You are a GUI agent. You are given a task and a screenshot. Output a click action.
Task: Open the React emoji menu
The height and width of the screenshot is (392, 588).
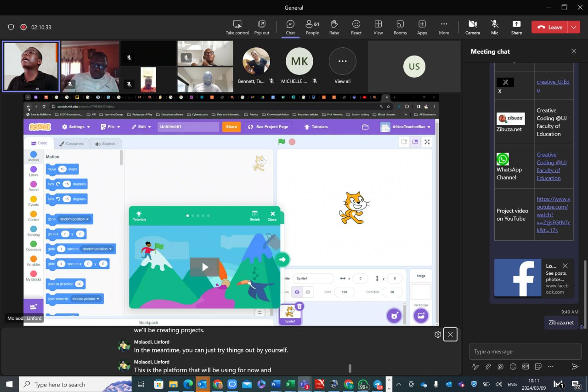point(356,27)
